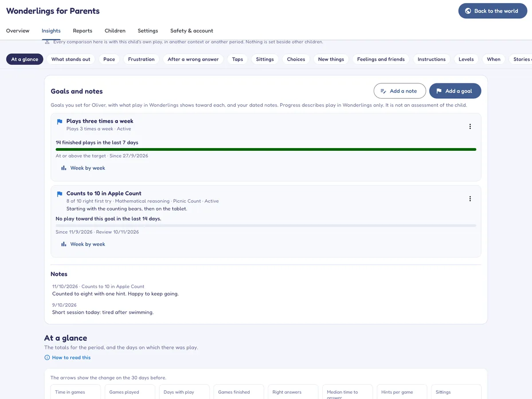Click the flag icon in Add a goal button
This screenshot has width=532, height=399.
point(439,91)
